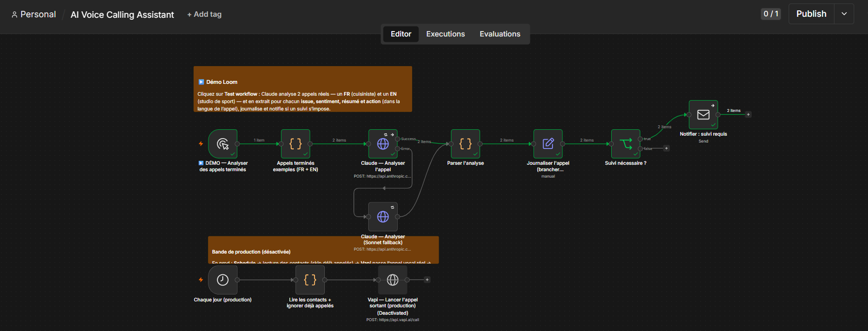Open the Personal project link
Image resolution: width=868 pixels, height=331 pixels.
(38, 14)
